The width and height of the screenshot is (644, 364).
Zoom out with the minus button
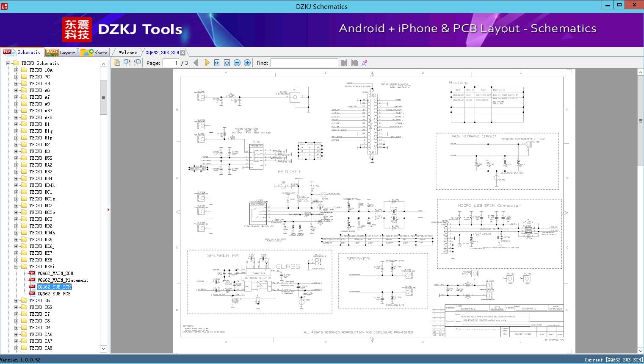[x=237, y=63]
